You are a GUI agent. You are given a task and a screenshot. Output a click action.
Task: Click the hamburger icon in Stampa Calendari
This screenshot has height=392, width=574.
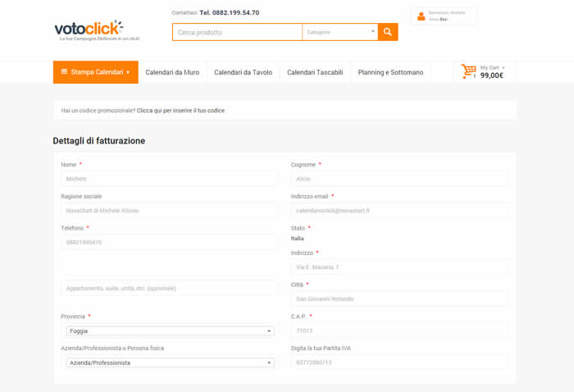[x=64, y=71]
